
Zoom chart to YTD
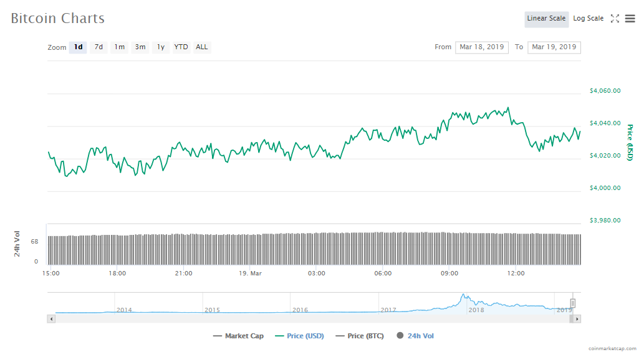pos(181,47)
